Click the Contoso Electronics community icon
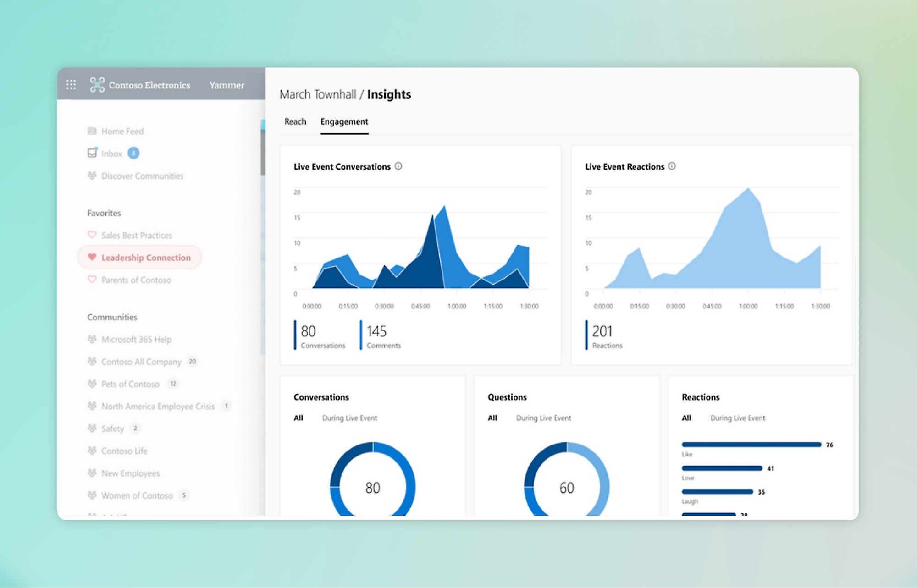Screen dimensions: 917x588 (96, 85)
